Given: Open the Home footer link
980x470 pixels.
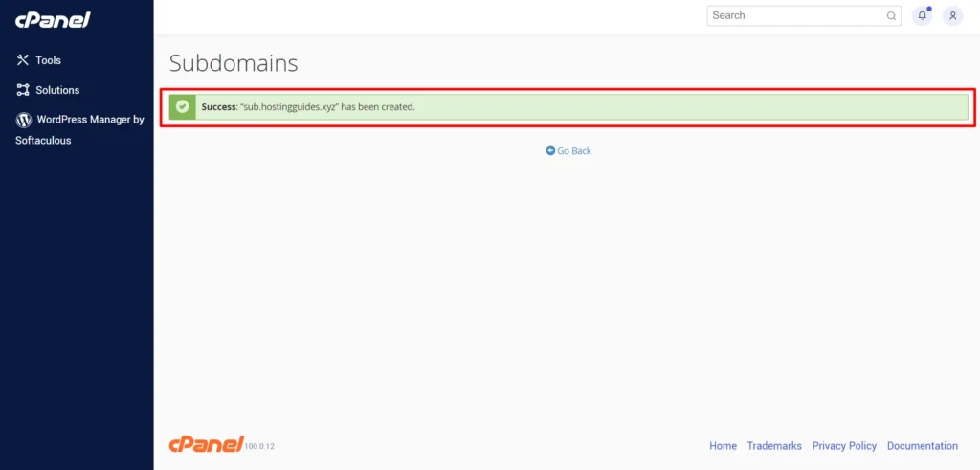Looking at the screenshot, I should point(723,446).
